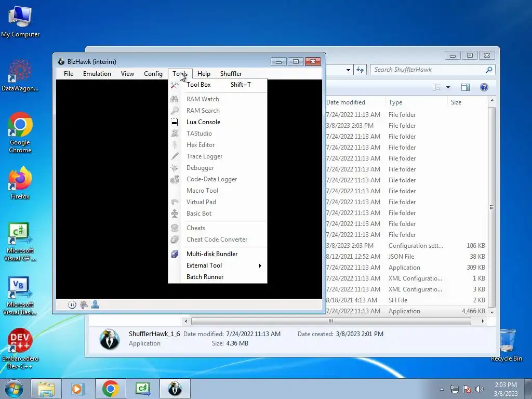
Task: Click the Action Center flag tray icon
Action: (x=467, y=389)
